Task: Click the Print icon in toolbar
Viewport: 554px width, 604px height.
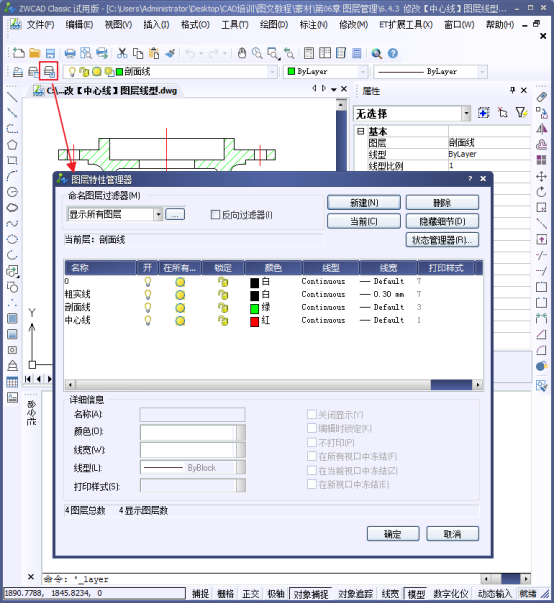Action: click(x=70, y=53)
